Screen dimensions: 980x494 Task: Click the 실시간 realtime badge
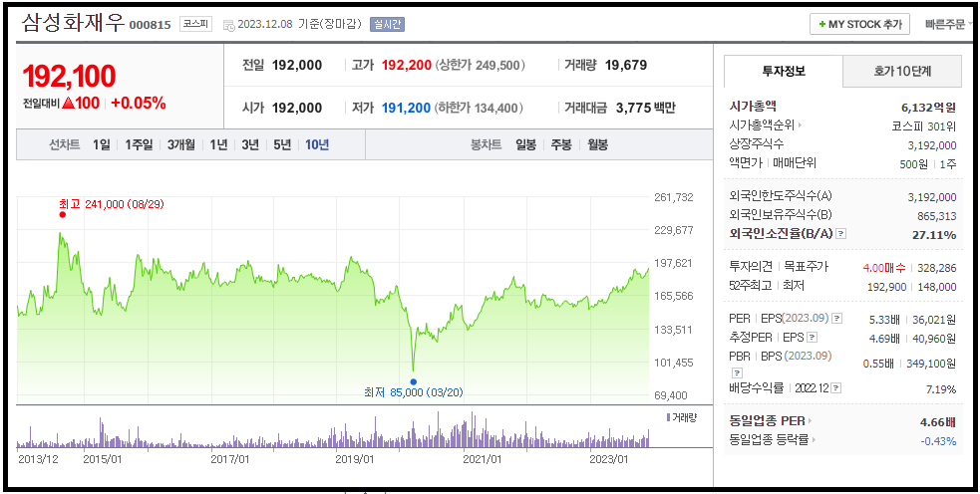coord(388,24)
